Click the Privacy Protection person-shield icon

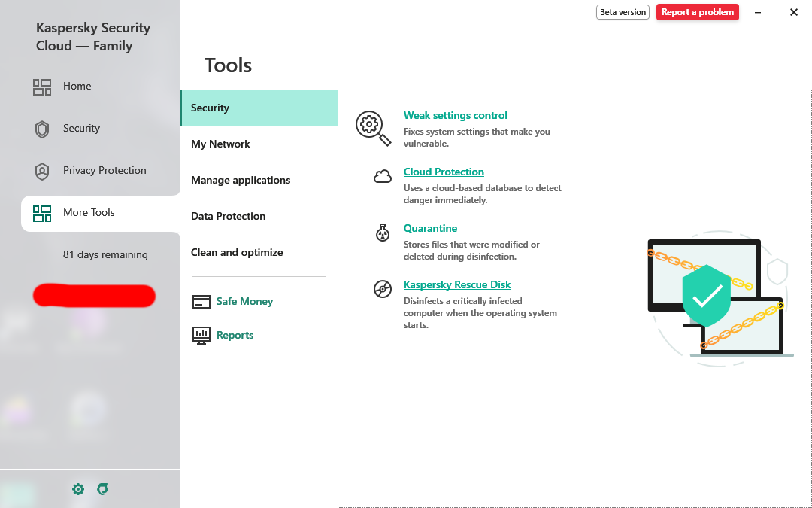click(42, 171)
